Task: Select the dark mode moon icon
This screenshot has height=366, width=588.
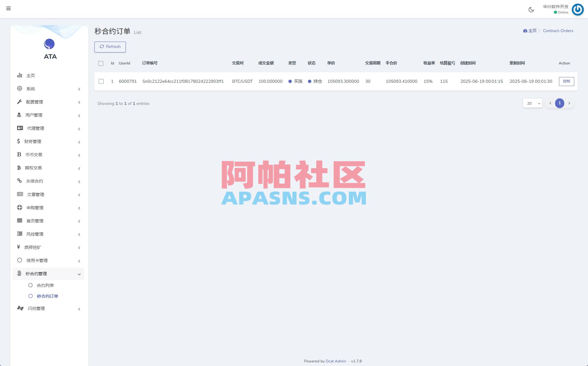Action: (531, 10)
